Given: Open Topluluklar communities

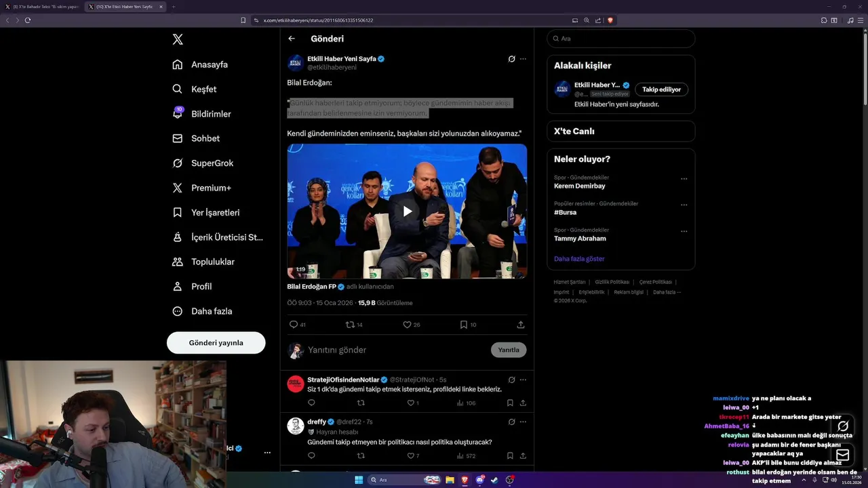Looking at the screenshot, I should pos(203,262).
